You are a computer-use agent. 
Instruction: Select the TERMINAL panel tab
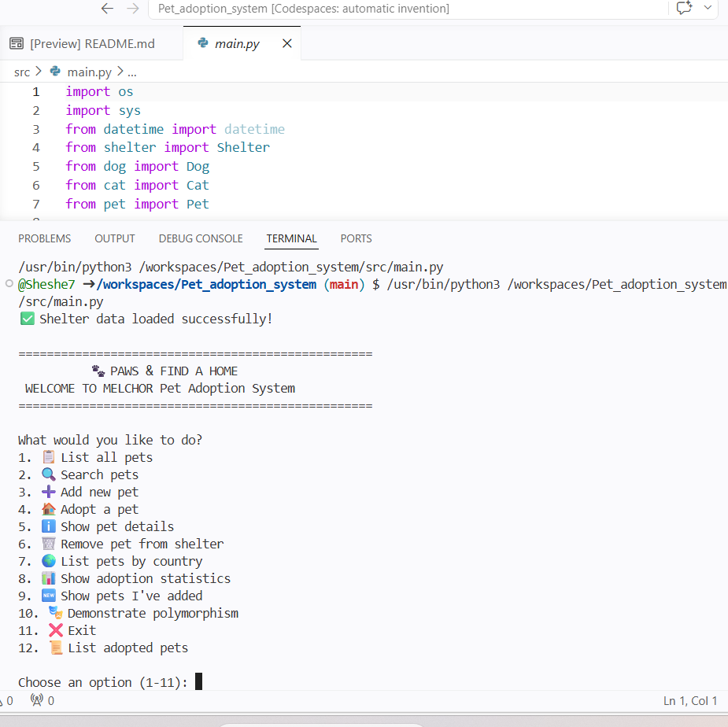[291, 238]
